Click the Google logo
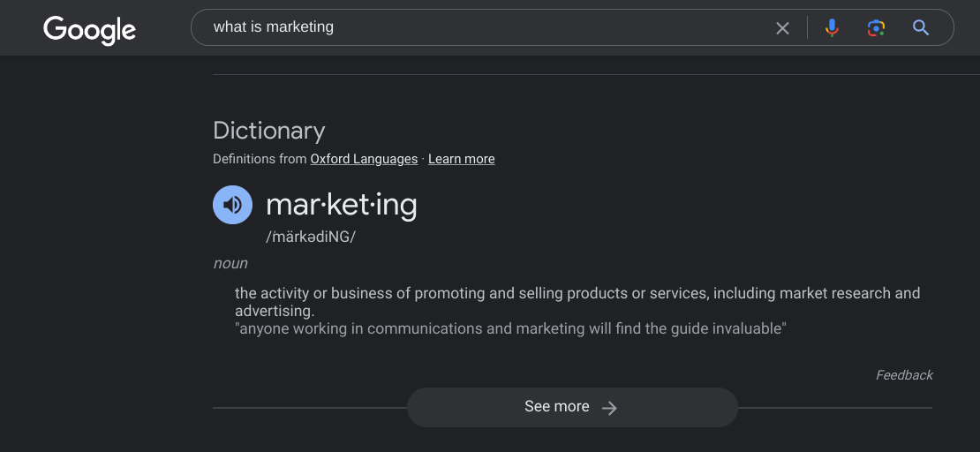 point(89,29)
